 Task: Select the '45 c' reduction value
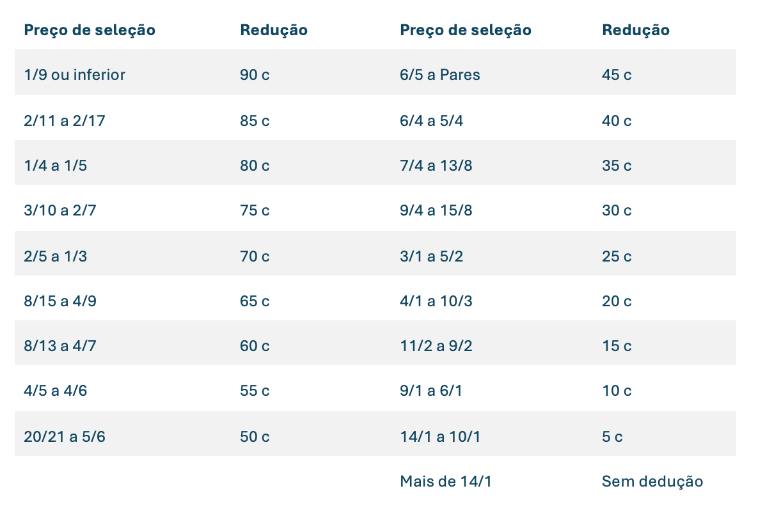(x=617, y=75)
